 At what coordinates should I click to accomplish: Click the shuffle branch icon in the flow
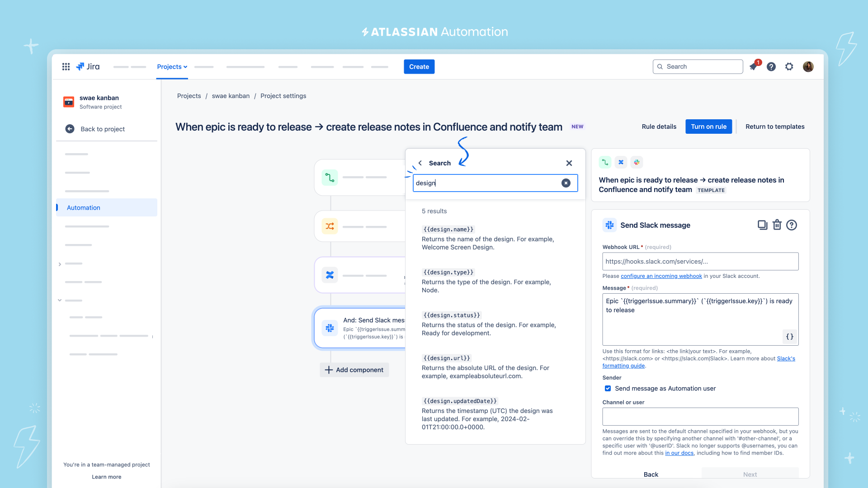pos(330,226)
